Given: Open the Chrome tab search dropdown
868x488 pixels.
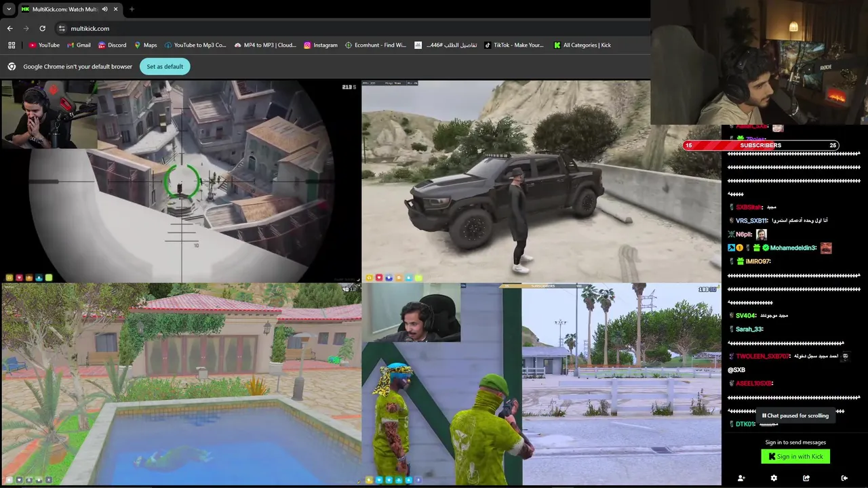Looking at the screenshot, I should [9, 9].
